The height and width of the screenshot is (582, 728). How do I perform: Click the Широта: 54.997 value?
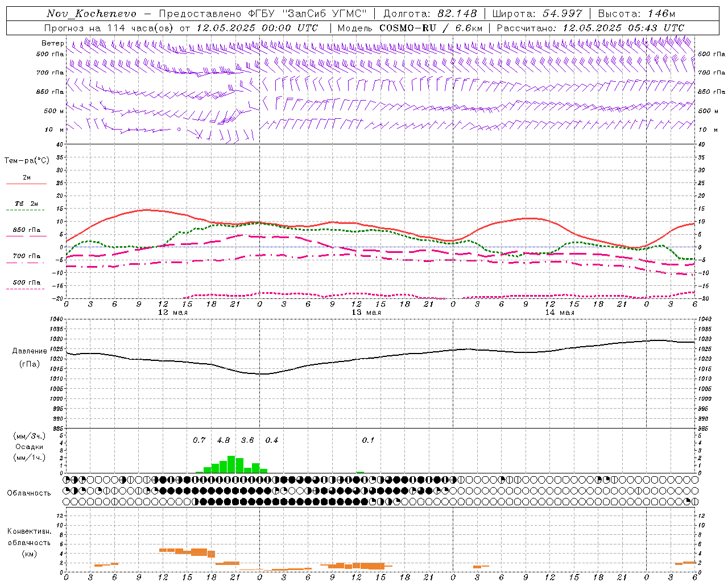pos(537,14)
